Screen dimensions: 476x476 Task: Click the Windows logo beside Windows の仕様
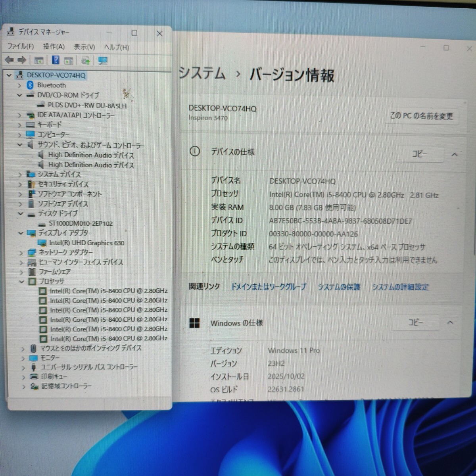(x=194, y=323)
